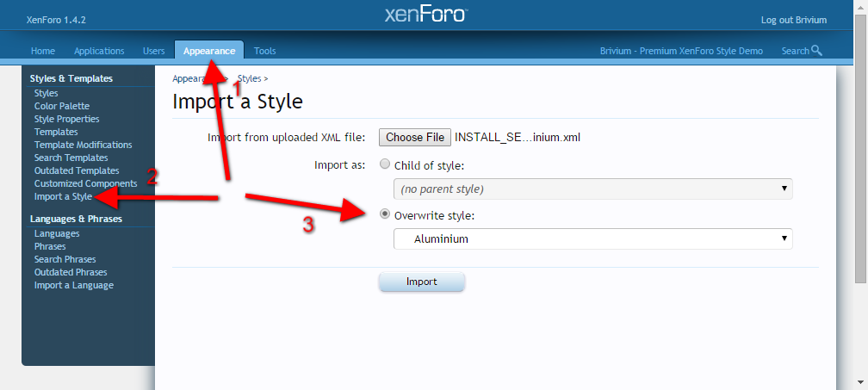Screen dimensions: 868x390
Task: Open Import a Style in the sidebar
Action: [63, 196]
